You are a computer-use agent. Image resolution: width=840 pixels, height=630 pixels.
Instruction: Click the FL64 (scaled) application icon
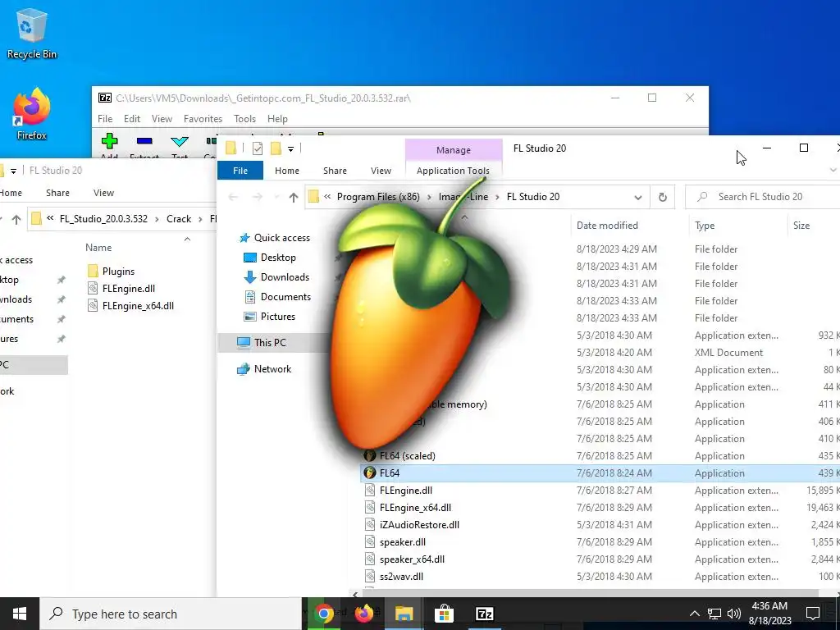pyautogui.click(x=370, y=456)
